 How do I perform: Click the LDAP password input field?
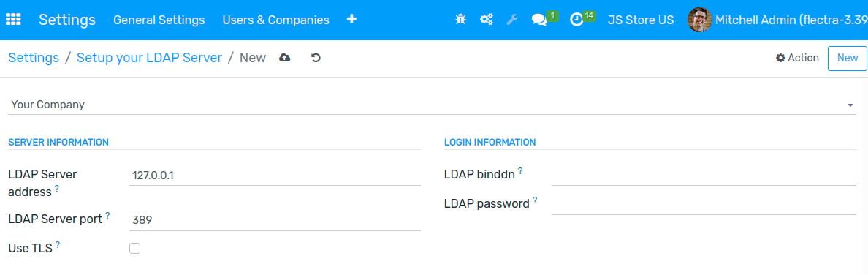704,205
